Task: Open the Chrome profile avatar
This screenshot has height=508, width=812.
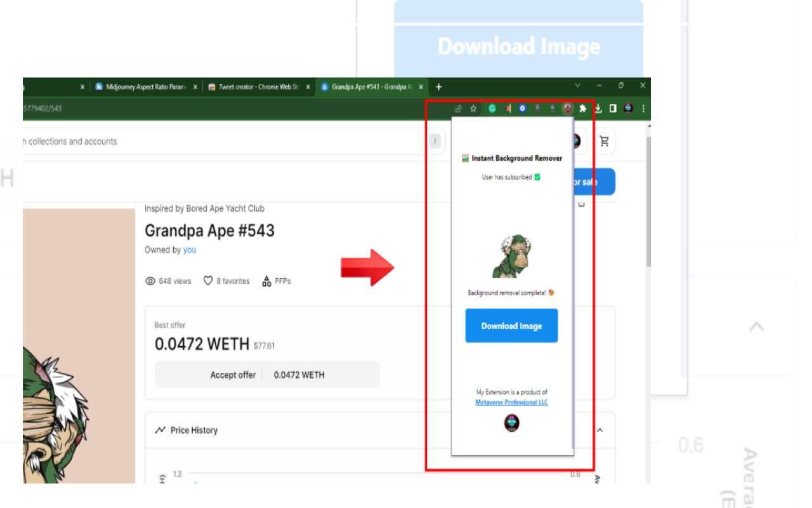Action: (x=628, y=109)
